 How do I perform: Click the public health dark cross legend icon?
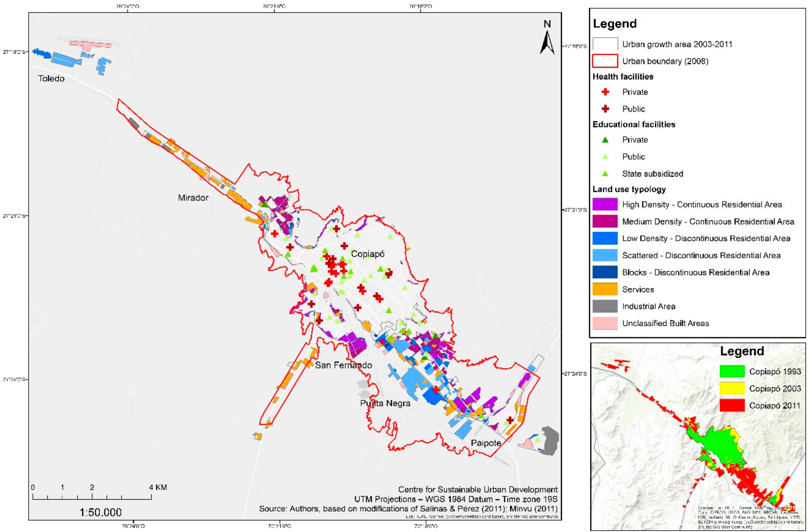coord(605,109)
